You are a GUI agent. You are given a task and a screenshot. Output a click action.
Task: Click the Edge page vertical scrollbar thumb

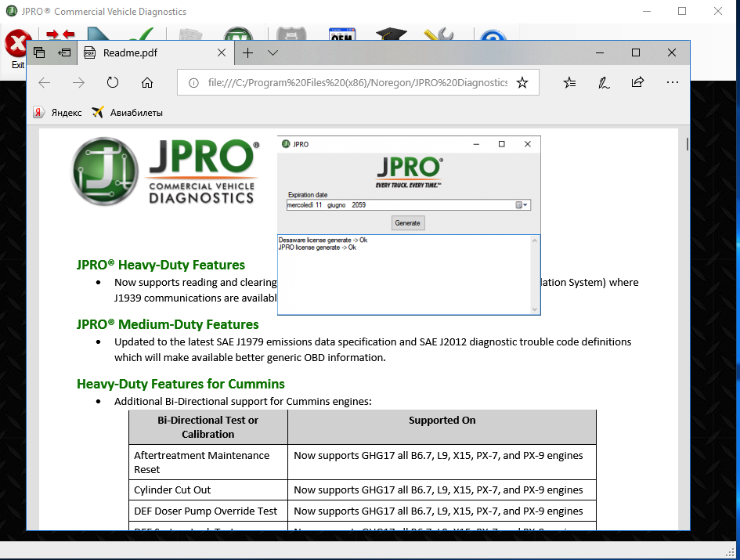click(688, 144)
